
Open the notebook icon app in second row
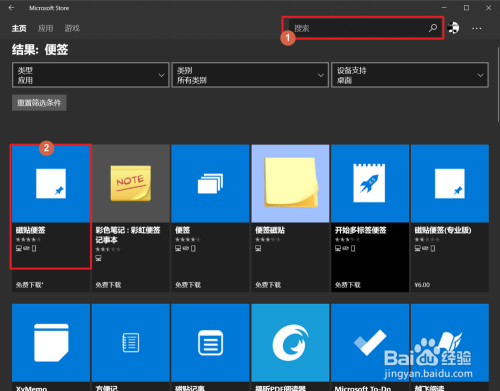131,343
